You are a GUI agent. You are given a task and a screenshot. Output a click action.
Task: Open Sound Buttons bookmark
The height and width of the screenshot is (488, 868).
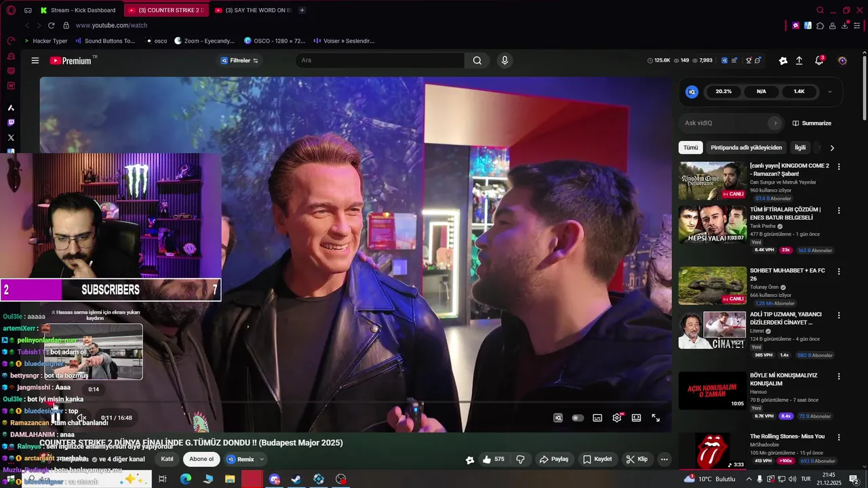[104, 41]
